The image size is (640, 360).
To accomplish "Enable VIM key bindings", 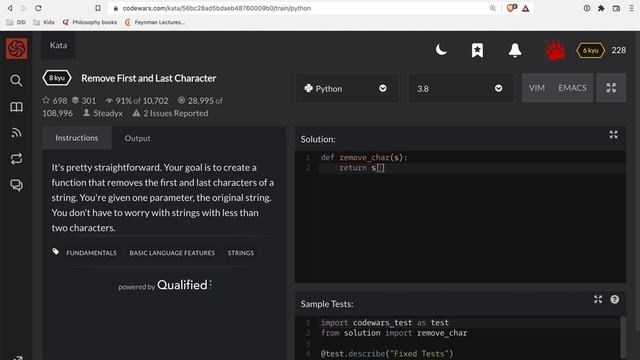I will point(536,88).
